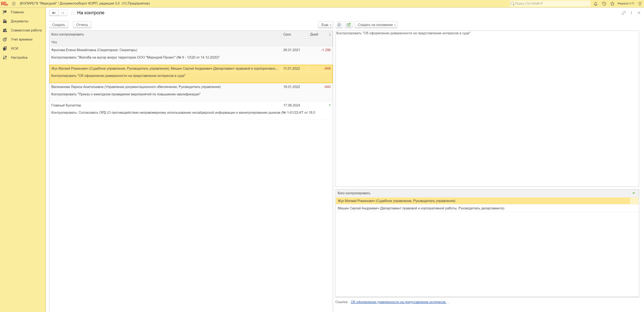Image resolution: width=644 pixels, height=312 pixels.
Task: Add page to favorites star beside title
Action: [73, 13]
